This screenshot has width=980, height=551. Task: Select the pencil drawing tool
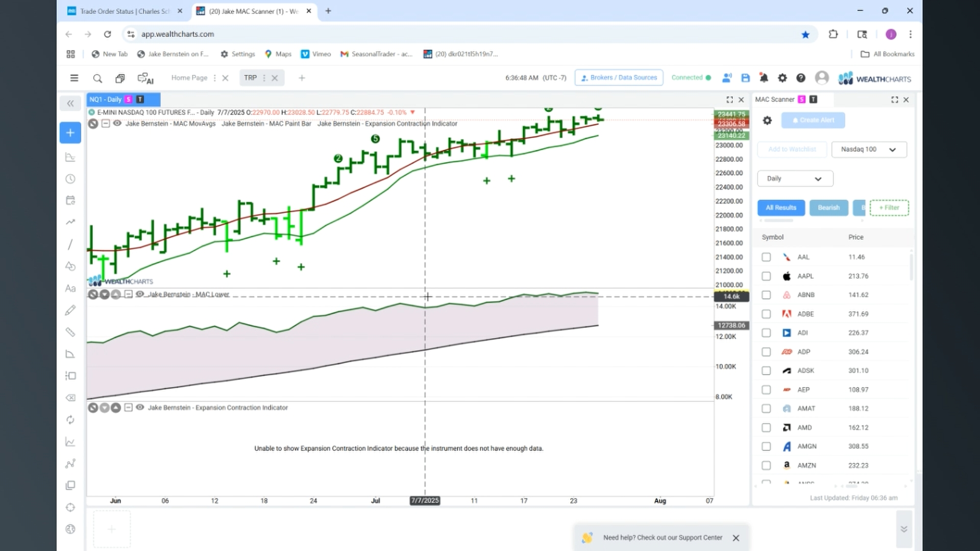pos(70,310)
